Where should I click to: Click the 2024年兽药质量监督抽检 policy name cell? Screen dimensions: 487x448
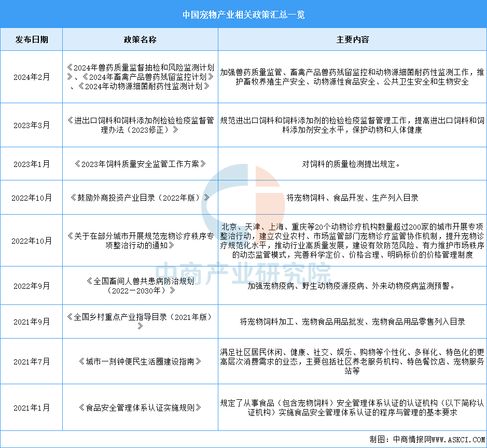pos(140,77)
